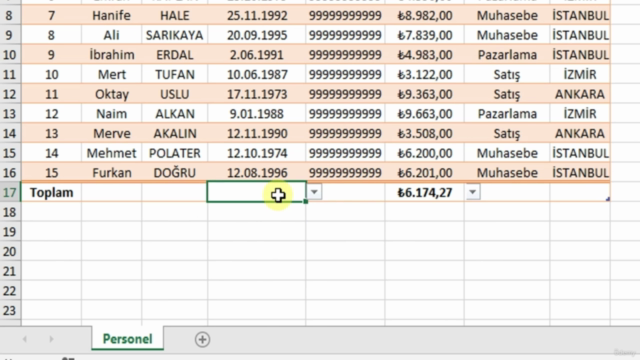Click city cell ANKARA in Merve row
Image resolution: width=640 pixels, height=360 pixels.
tap(580, 133)
